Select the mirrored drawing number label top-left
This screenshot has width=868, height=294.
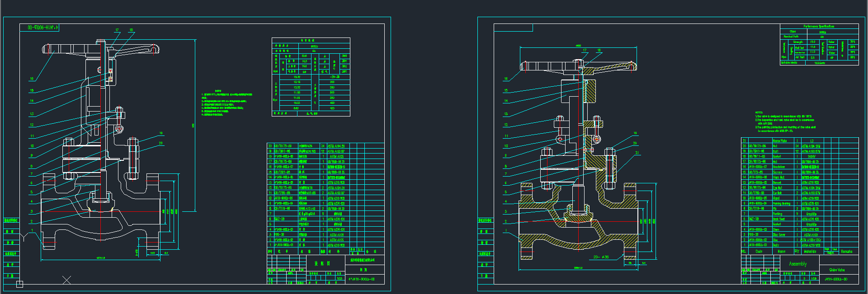pos(40,28)
